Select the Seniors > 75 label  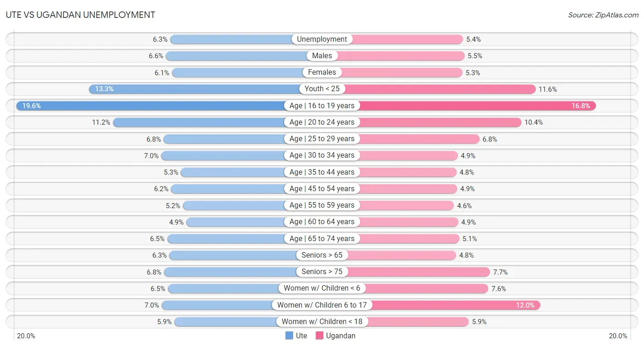[x=322, y=272]
